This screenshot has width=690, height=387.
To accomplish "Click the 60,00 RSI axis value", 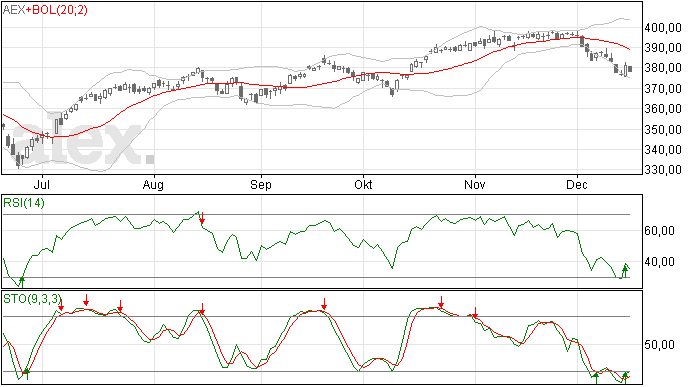I will click(660, 231).
